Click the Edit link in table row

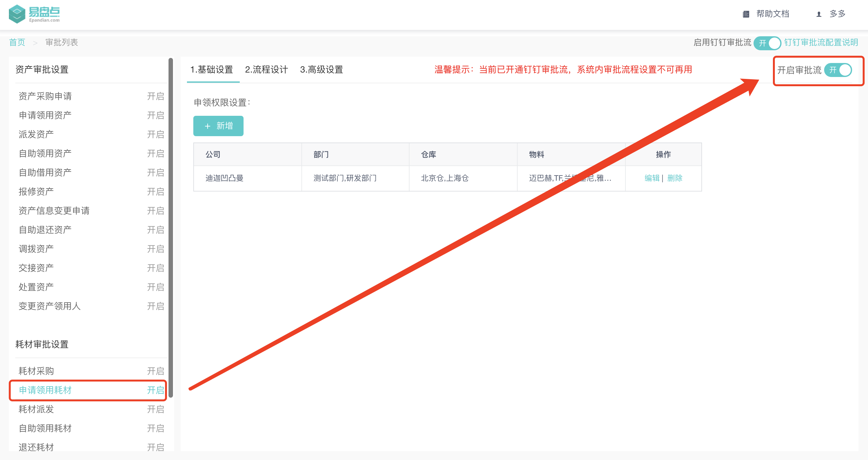pyautogui.click(x=651, y=178)
